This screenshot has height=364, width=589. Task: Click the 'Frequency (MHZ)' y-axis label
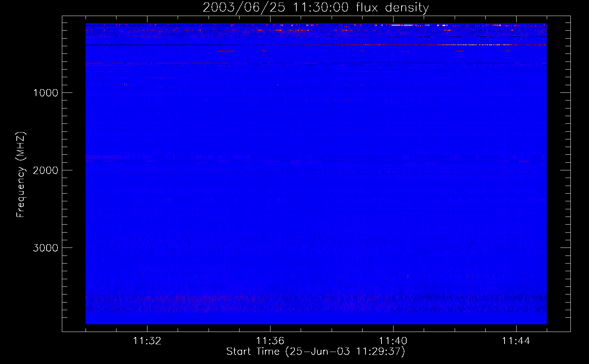coord(21,175)
